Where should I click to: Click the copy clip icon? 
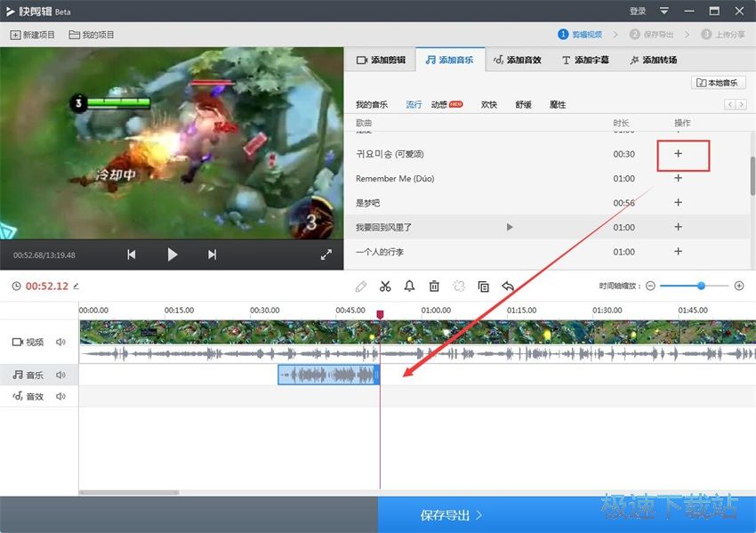click(x=483, y=287)
